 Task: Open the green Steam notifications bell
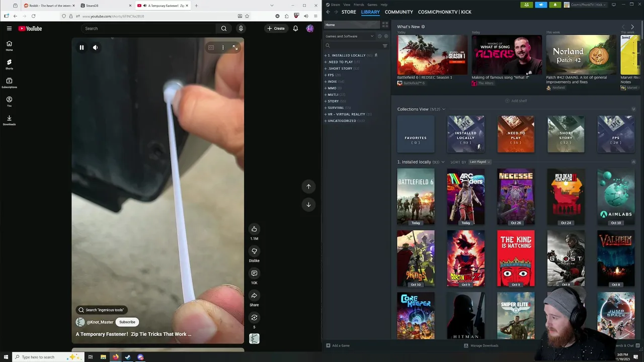tap(555, 5)
